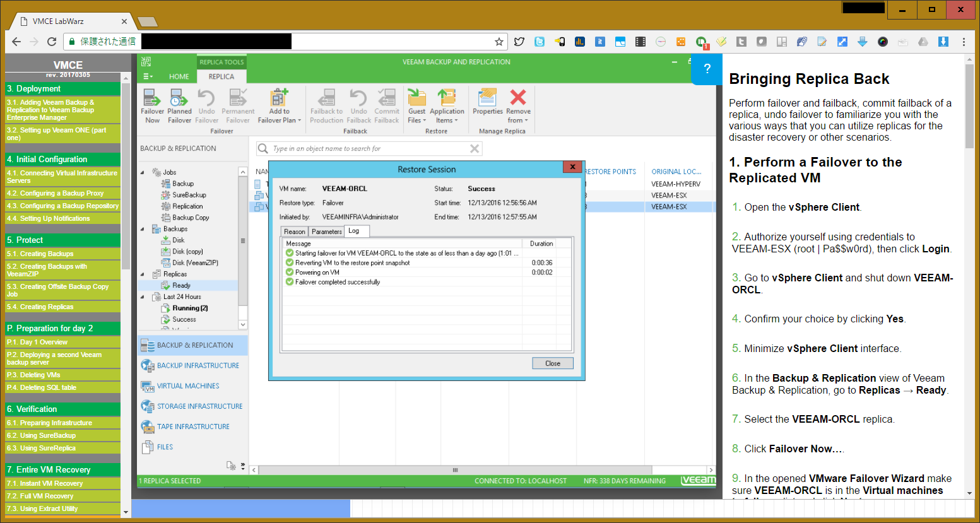Open navigation pane options at bottom
Image resolution: width=980 pixels, height=523 pixels.
click(243, 466)
